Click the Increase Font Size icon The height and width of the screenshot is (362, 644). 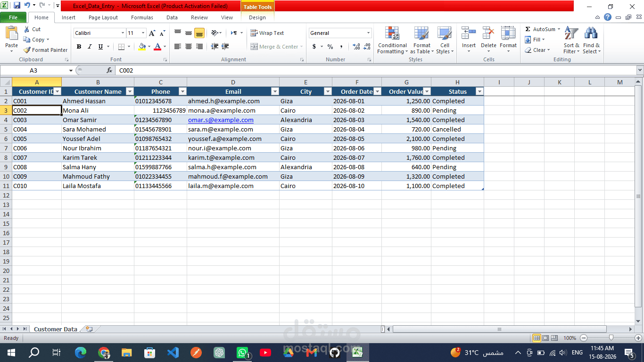tap(152, 33)
